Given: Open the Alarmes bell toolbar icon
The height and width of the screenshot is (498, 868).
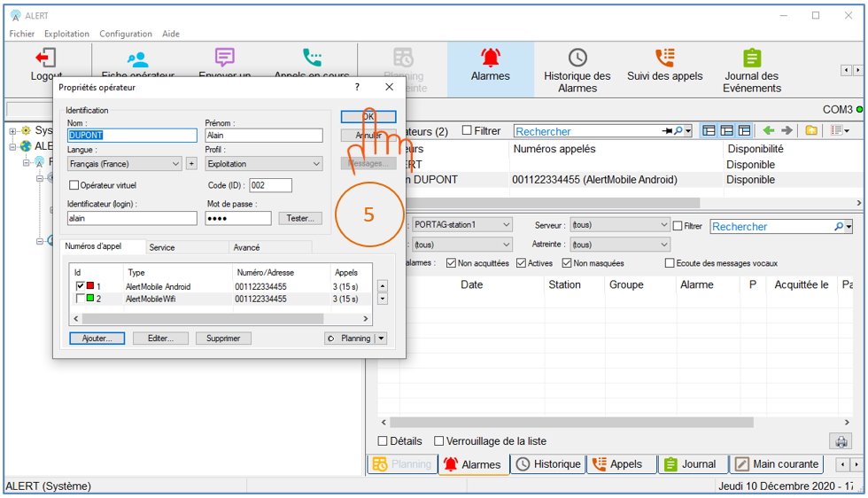Looking at the screenshot, I should [x=490, y=58].
